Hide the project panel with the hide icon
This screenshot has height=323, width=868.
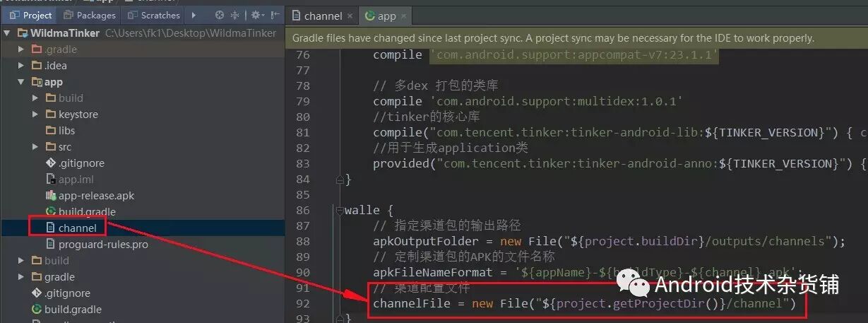click(275, 15)
